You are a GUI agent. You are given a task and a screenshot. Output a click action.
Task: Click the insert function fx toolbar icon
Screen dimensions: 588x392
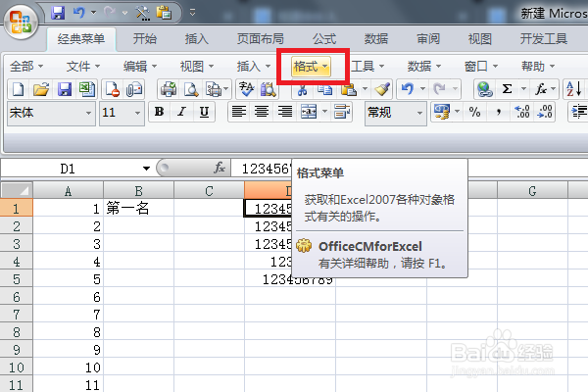[540, 89]
